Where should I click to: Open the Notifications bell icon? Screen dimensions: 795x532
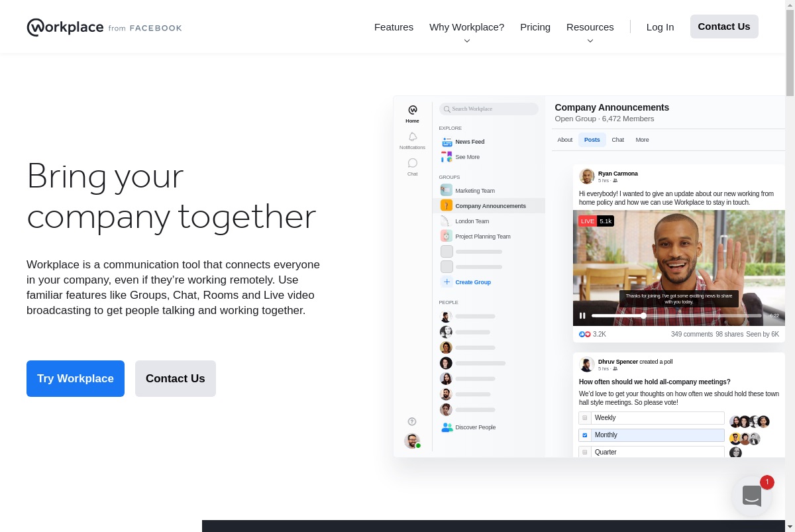[412, 136]
